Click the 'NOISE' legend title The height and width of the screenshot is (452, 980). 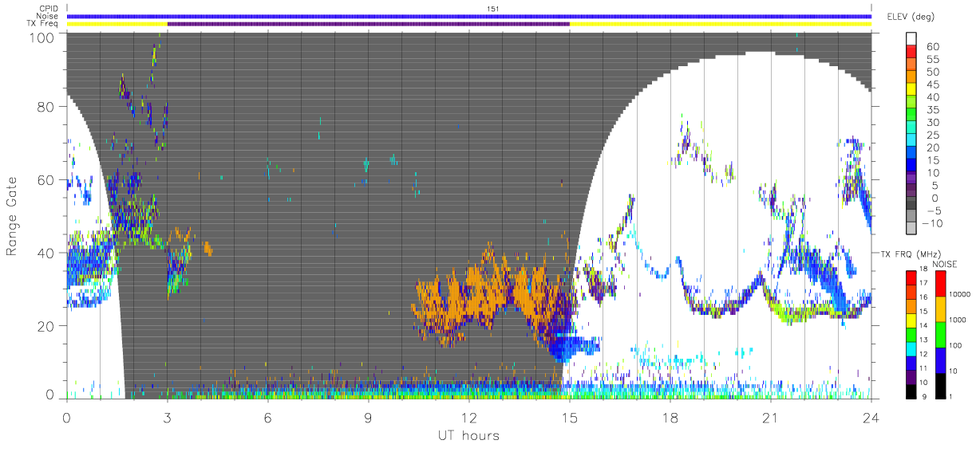pyautogui.click(x=944, y=264)
